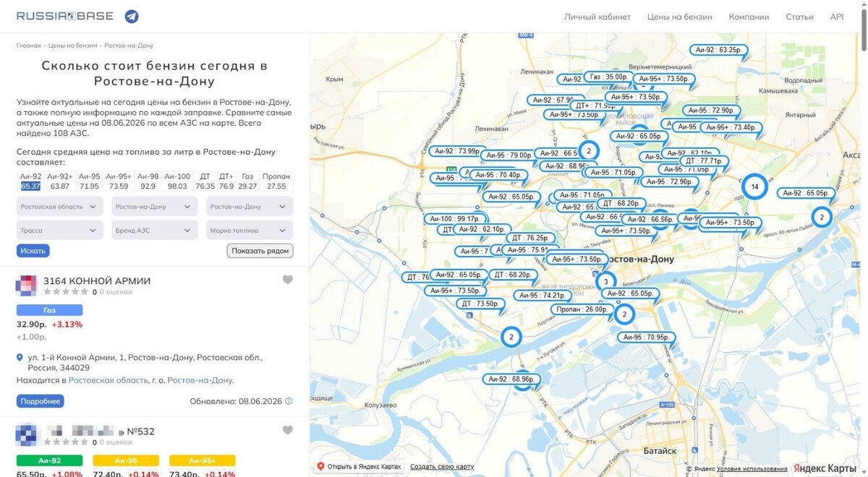The image size is (868, 477).
Task: Click the Показать рядом button
Action: point(260,251)
